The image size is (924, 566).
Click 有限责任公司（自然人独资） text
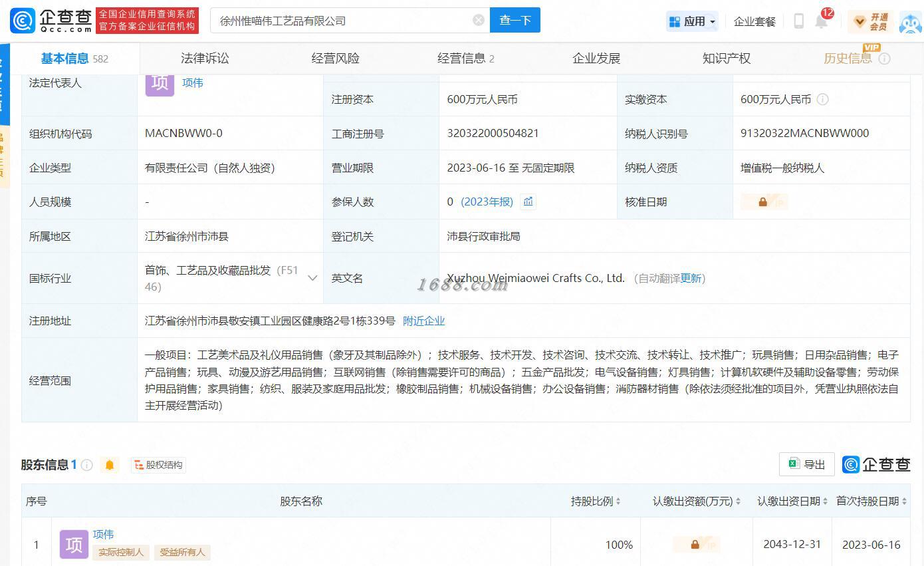coord(210,168)
